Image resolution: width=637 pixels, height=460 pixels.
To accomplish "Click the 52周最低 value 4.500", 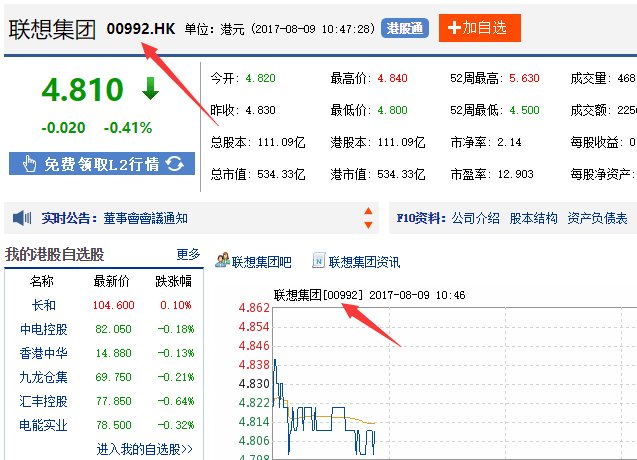I will point(524,110).
